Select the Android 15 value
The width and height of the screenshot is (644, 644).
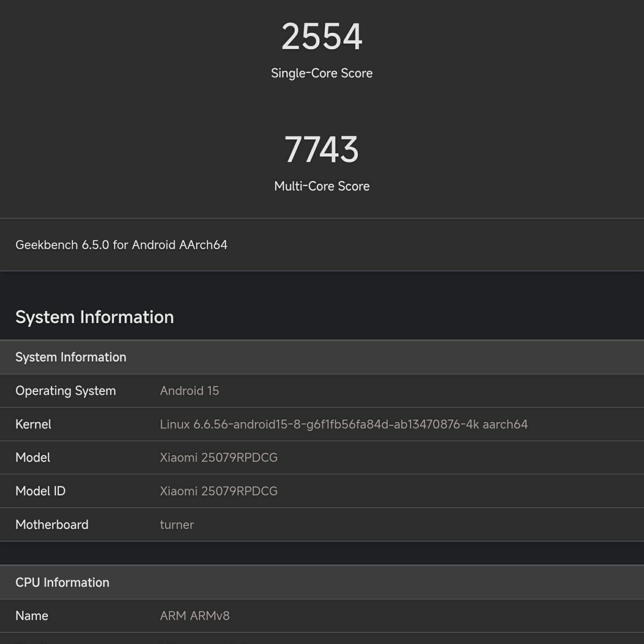(x=189, y=390)
